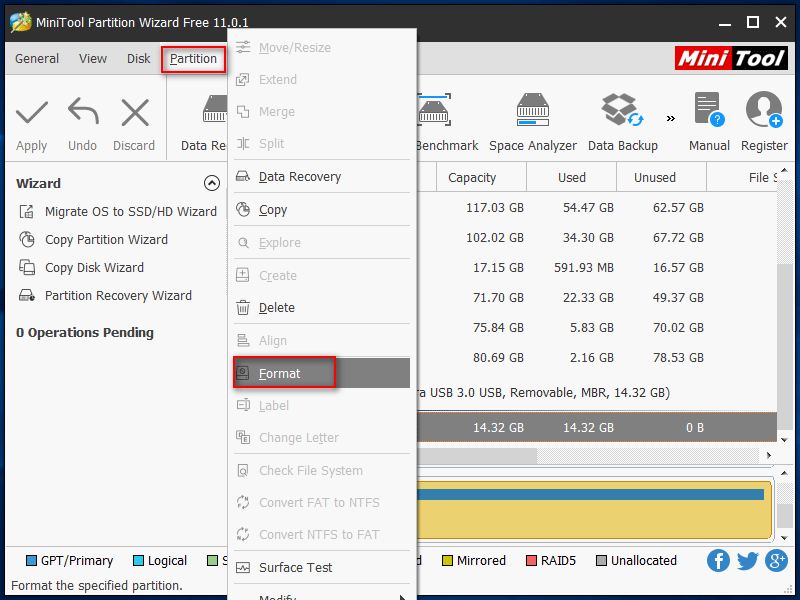Open the General menu
Image resolution: width=800 pixels, height=600 pixels.
point(37,59)
